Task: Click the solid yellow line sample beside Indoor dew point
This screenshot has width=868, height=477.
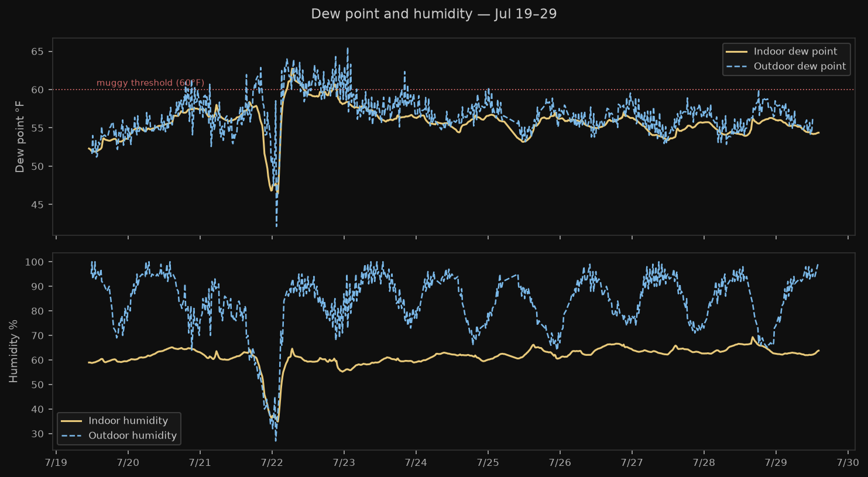Action: tap(736, 52)
